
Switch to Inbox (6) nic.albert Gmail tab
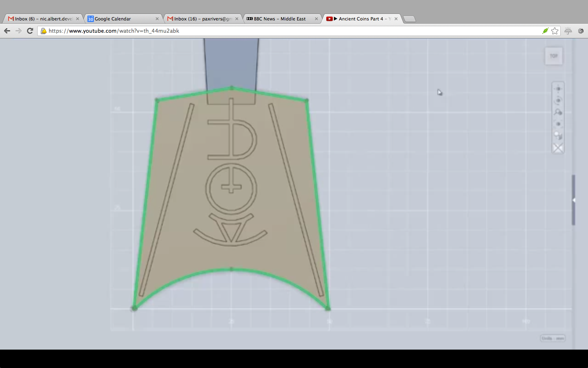43,19
